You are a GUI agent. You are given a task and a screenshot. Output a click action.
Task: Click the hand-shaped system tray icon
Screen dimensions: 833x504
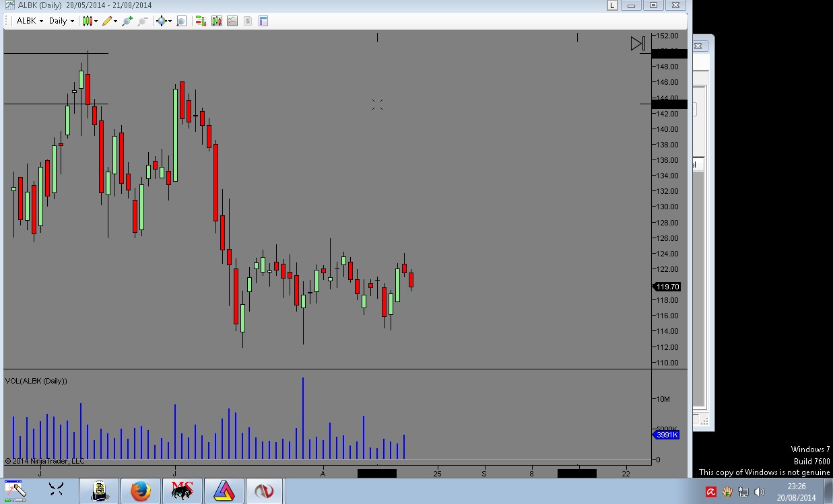[727, 493]
